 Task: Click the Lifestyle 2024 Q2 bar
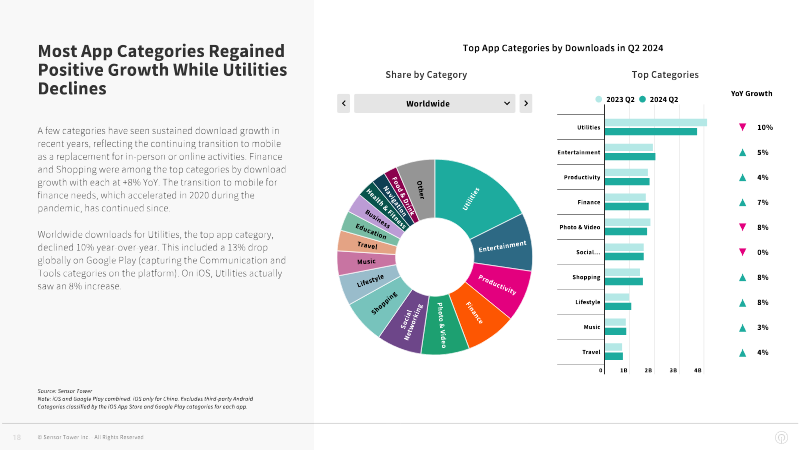coord(618,307)
